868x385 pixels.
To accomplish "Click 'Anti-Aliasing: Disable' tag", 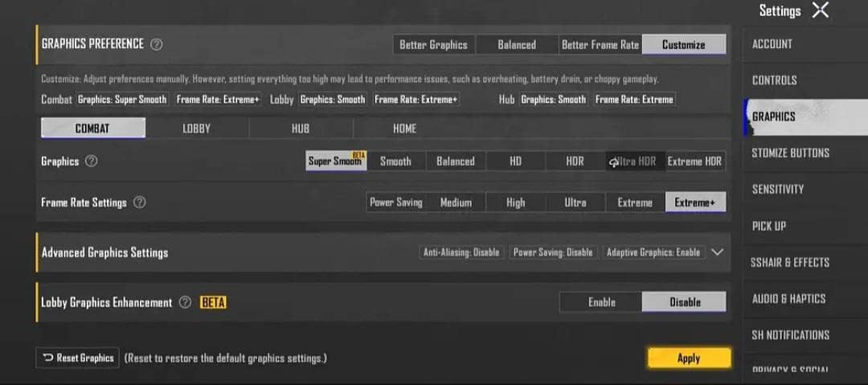I will [461, 252].
